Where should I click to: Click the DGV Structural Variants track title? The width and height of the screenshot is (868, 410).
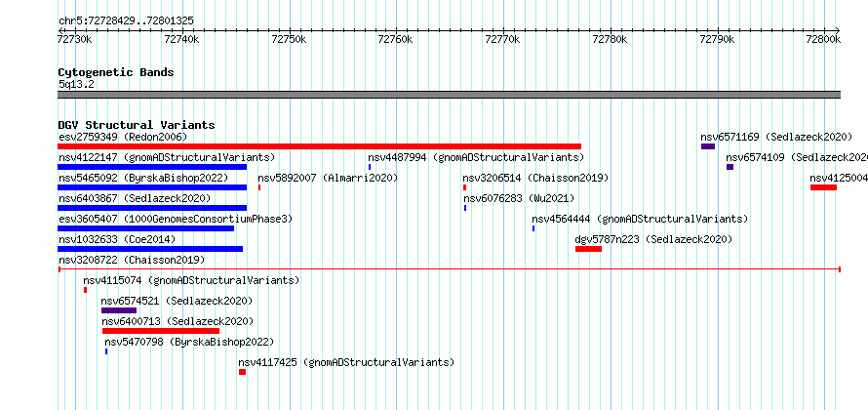coord(137,125)
